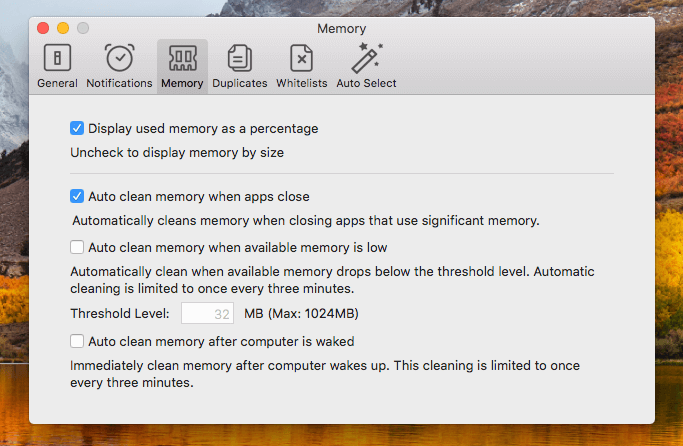The width and height of the screenshot is (683, 446).
Task: Click the Notifications tab label text
Action: coord(119,83)
